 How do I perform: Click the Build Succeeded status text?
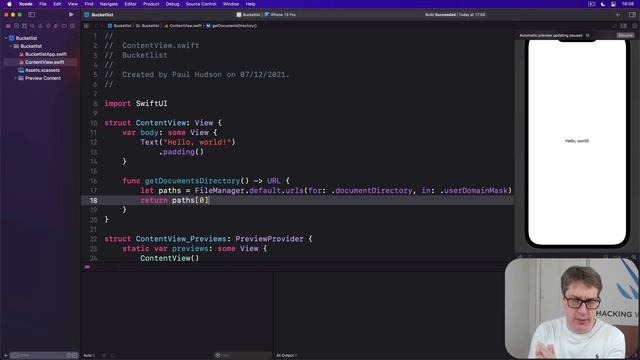(x=455, y=15)
